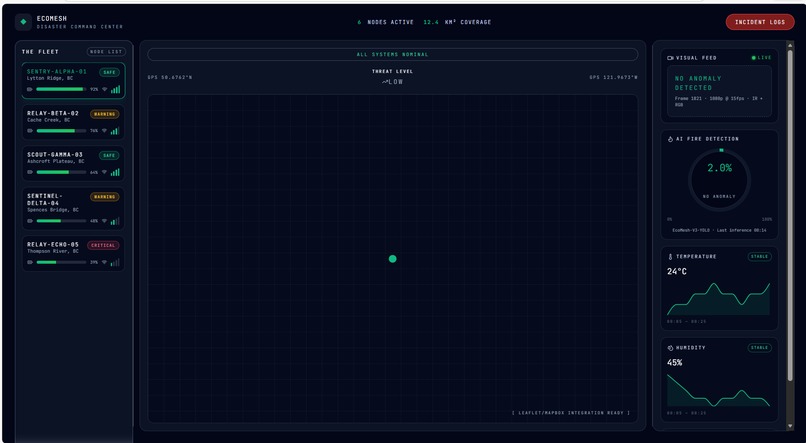
Task: Open the Node List
Action: coord(106,52)
